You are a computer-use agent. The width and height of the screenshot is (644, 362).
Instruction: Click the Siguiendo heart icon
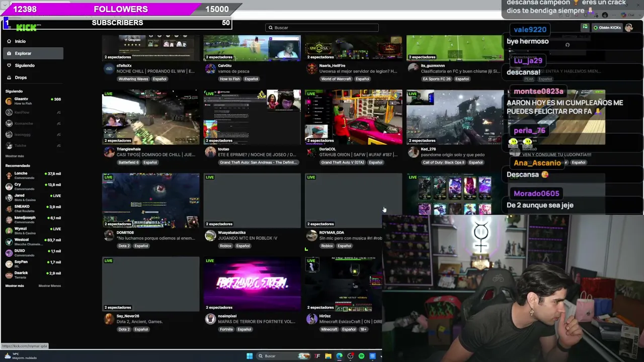9,65
